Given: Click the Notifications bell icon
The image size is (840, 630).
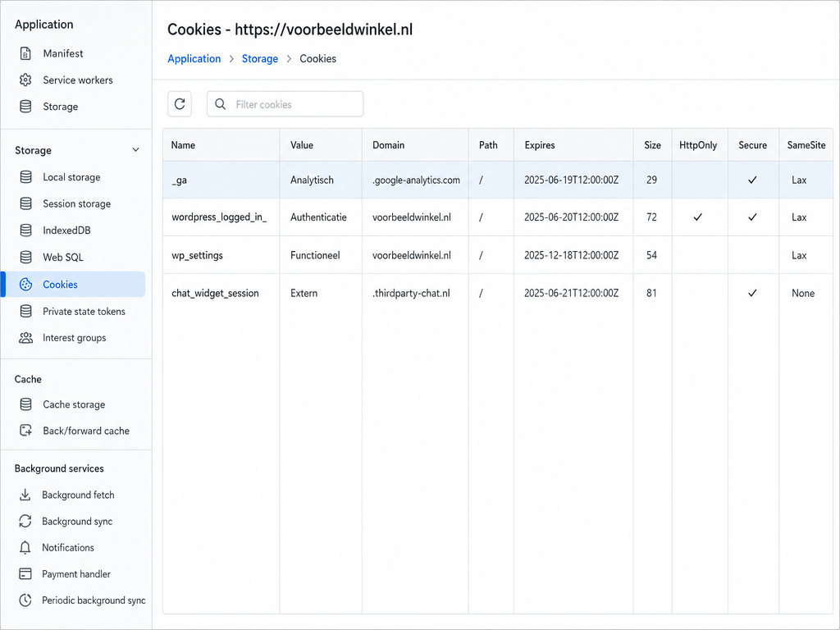Looking at the screenshot, I should (x=25, y=547).
